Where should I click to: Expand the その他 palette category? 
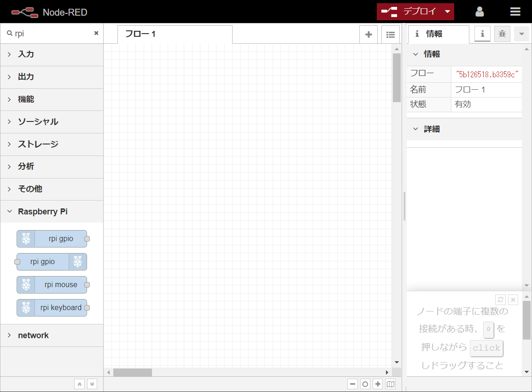(52, 189)
